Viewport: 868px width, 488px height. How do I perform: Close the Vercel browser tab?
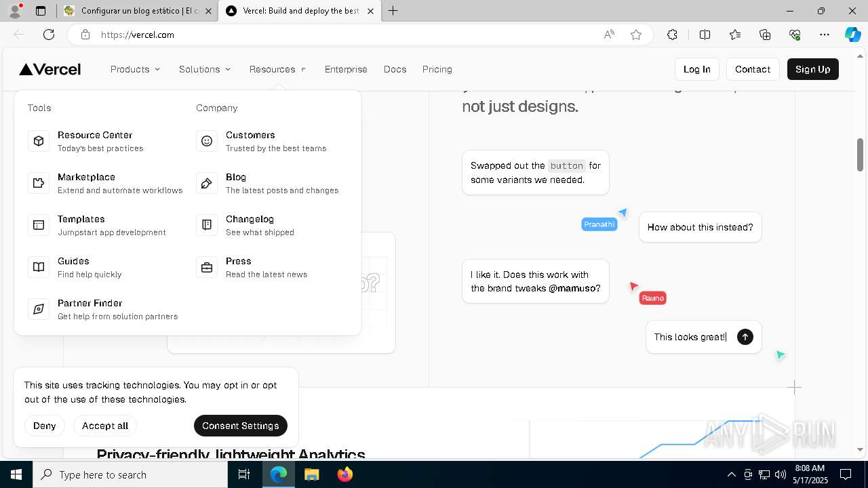point(370,11)
